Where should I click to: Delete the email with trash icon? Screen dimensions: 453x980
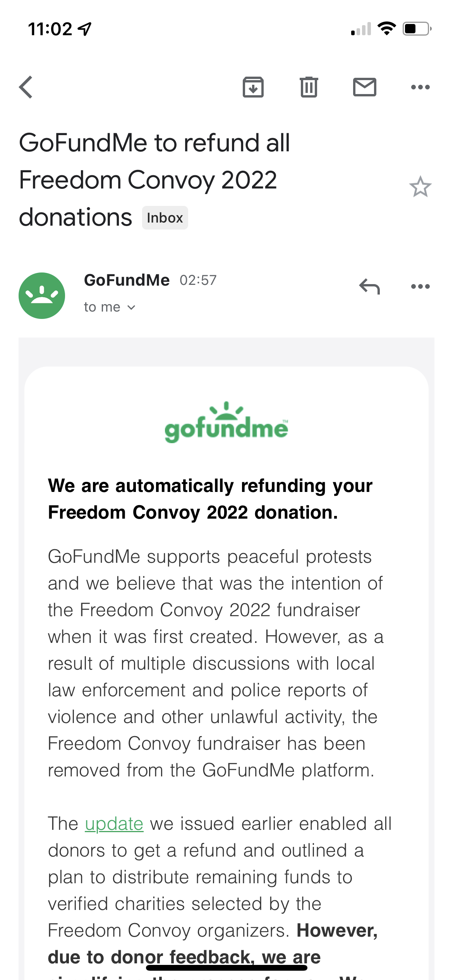pyautogui.click(x=309, y=87)
